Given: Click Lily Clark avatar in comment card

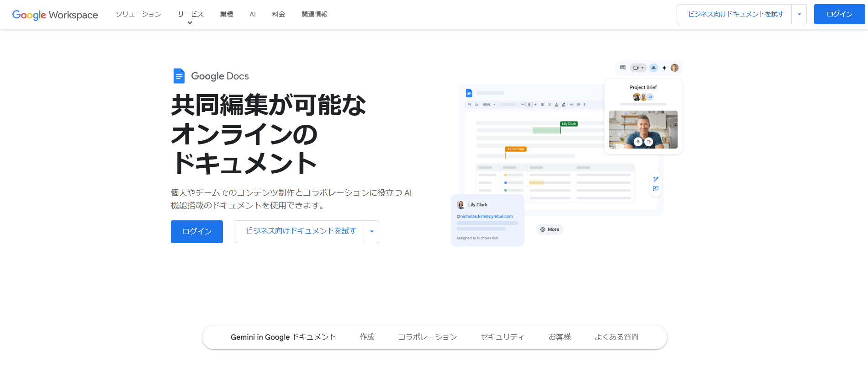Looking at the screenshot, I should coord(460,205).
